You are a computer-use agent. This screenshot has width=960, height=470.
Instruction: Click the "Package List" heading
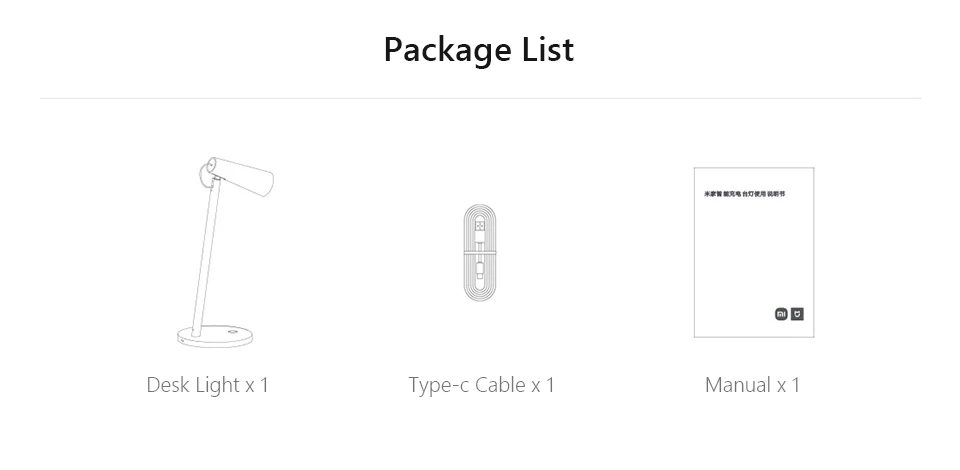coord(479,49)
